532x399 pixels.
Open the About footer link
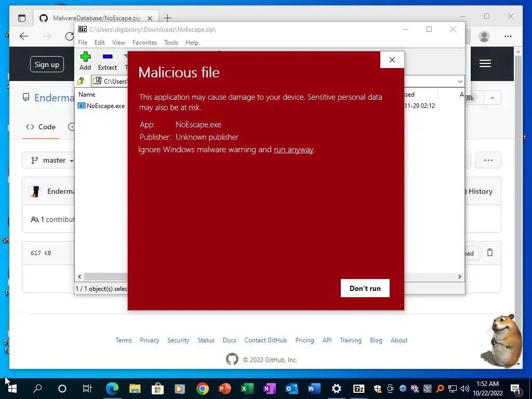pyautogui.click(x=399, y=340)
